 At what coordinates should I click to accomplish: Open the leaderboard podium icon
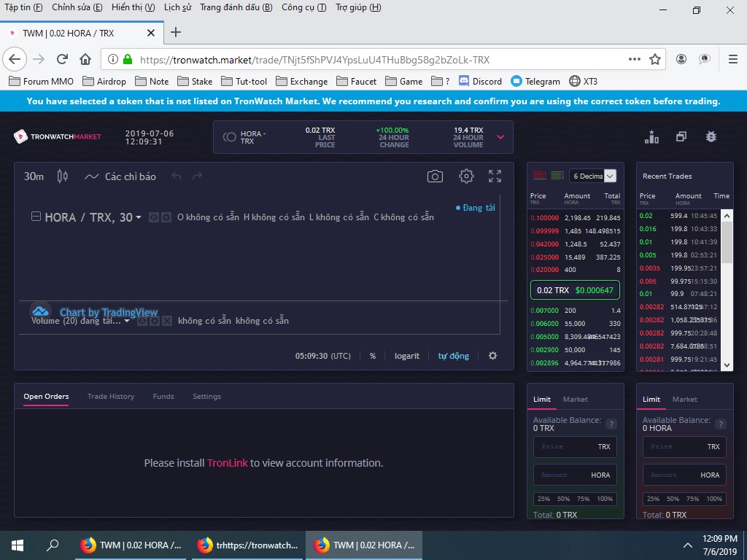pyautogui.click(x=651, y=137)
